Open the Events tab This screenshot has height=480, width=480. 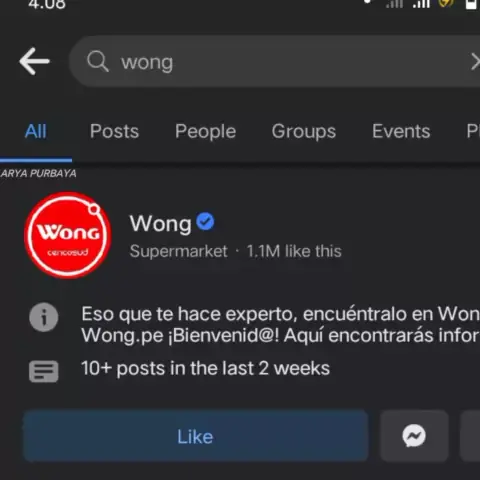(x=401, y=131)
